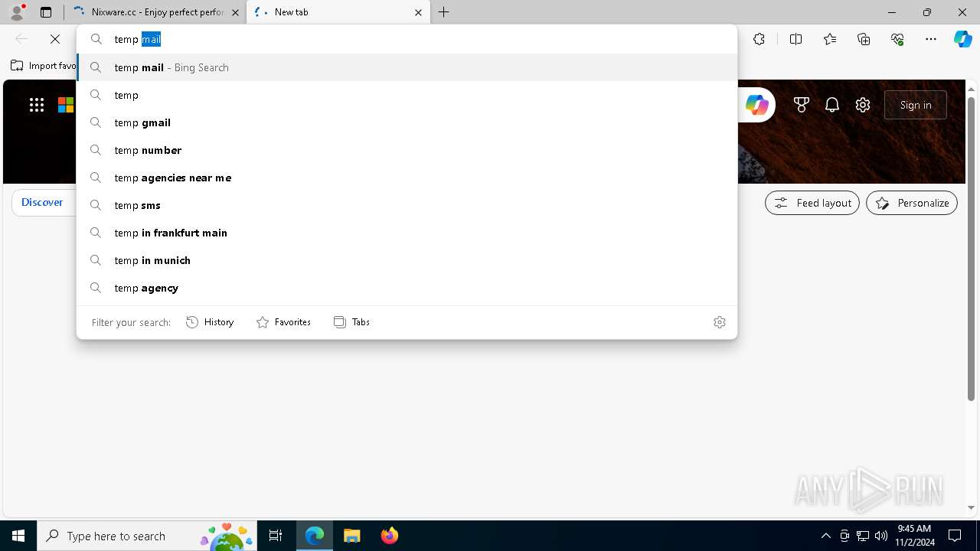980x551 pixels.
Task: Filter search by Favorites
Action: tap(283, 322)
